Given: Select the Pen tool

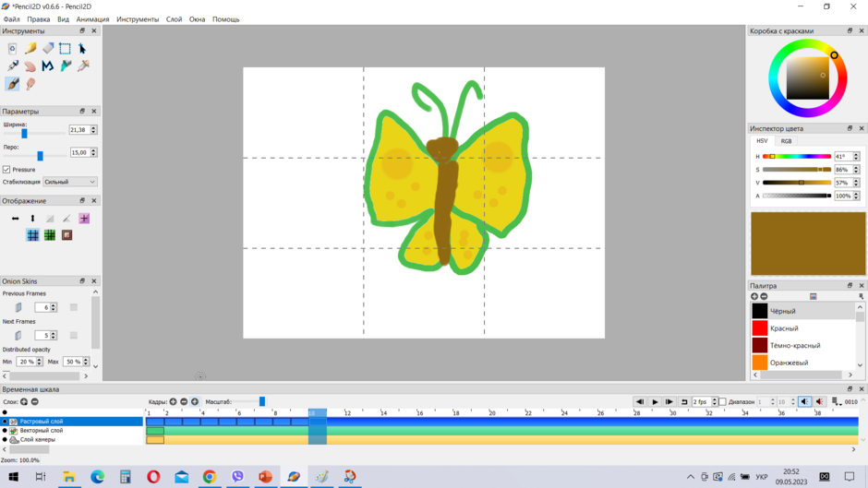Looking at the screenshot, I should coord(13,66).
